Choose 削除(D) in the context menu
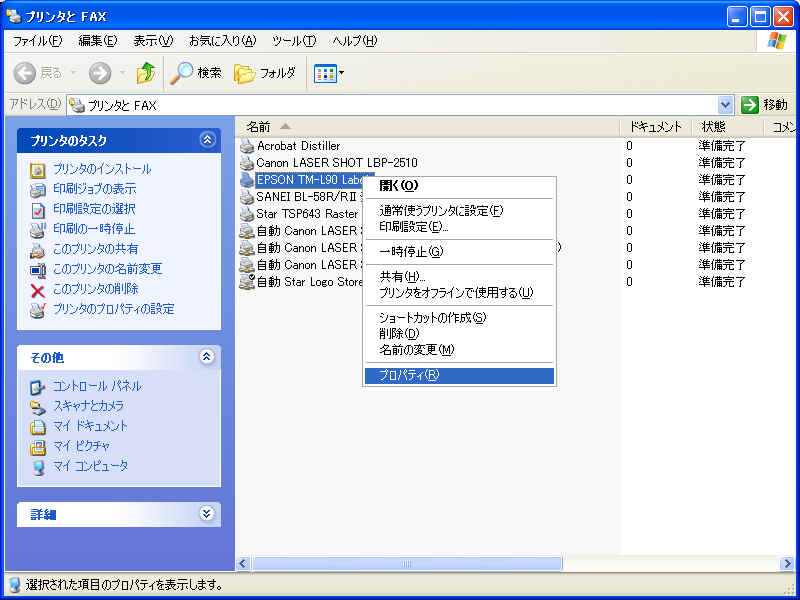Screen dimensions: 800x600 pyautogui.click(x=459, y=334)
